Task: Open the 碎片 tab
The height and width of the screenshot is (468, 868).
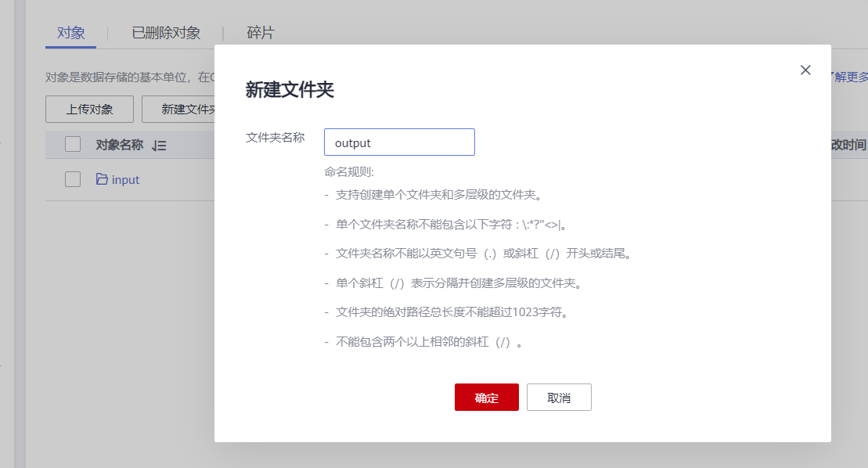Action: [260, 33]
